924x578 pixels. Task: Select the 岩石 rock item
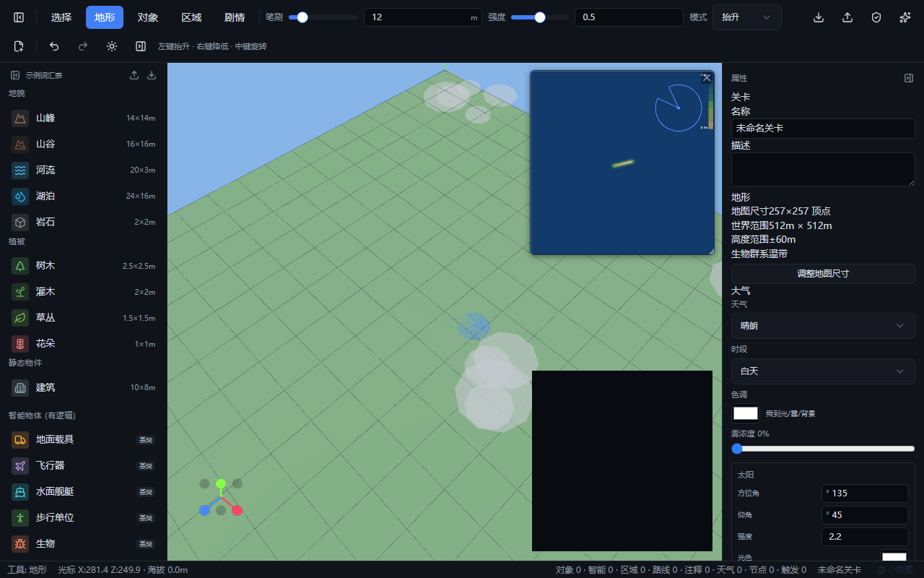pos(84,222)
